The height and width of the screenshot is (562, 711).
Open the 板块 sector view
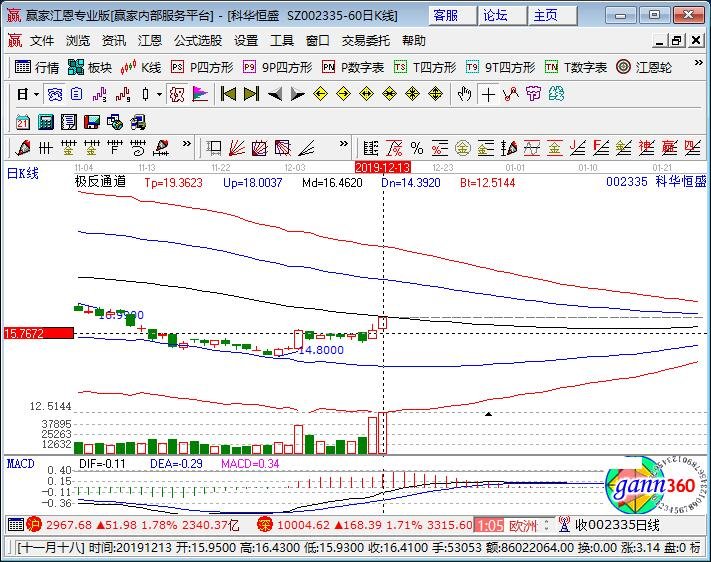point(90,68)
